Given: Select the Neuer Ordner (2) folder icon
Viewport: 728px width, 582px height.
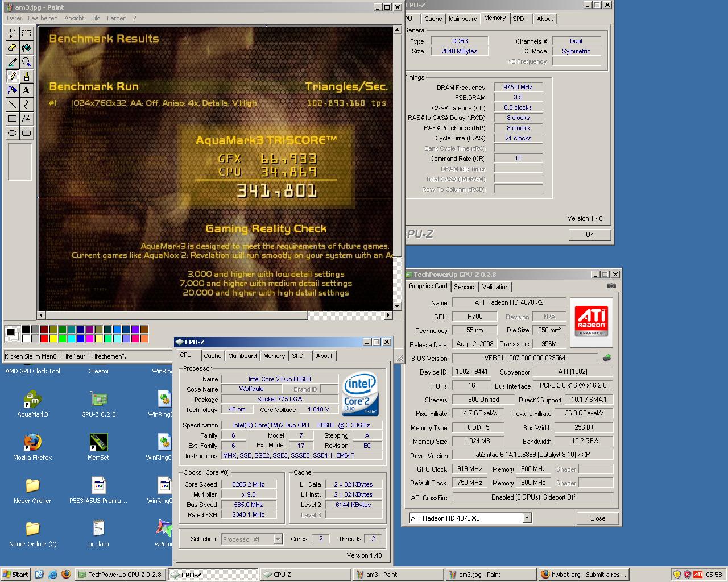Looking at the screenshot, I should click(32, 534).
